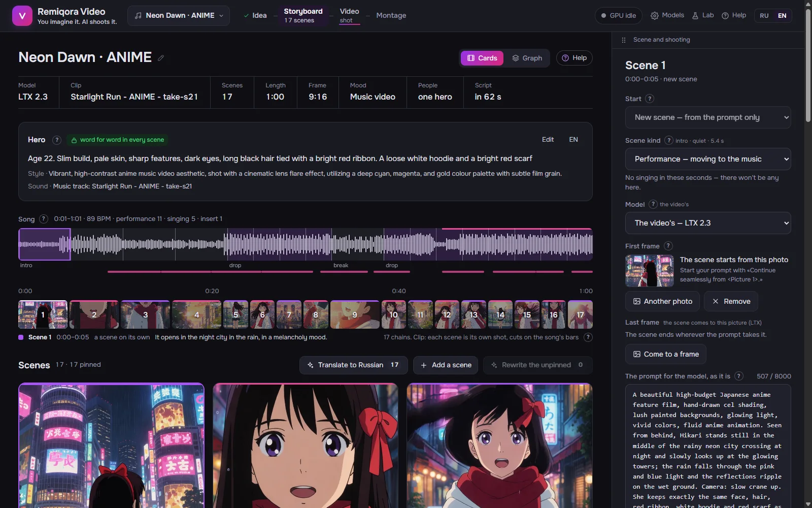Open the close-up face scene card
The image size is (812, 508).
306,446
